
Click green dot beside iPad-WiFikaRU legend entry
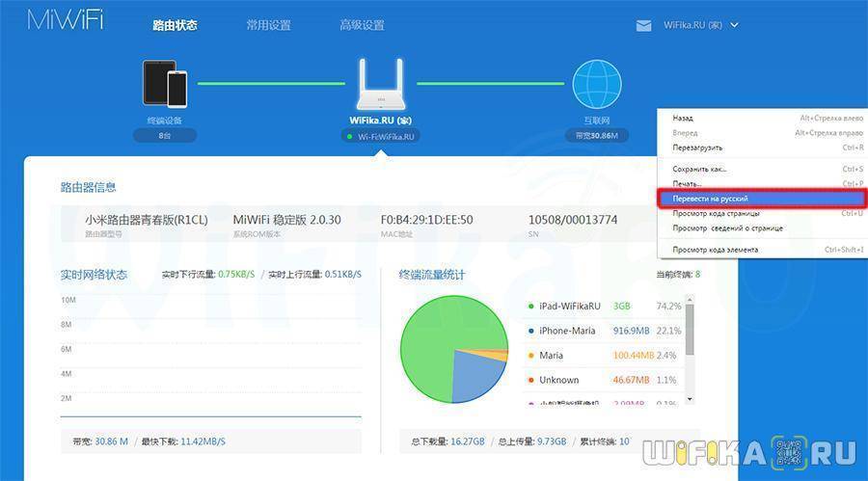point(531,307)
